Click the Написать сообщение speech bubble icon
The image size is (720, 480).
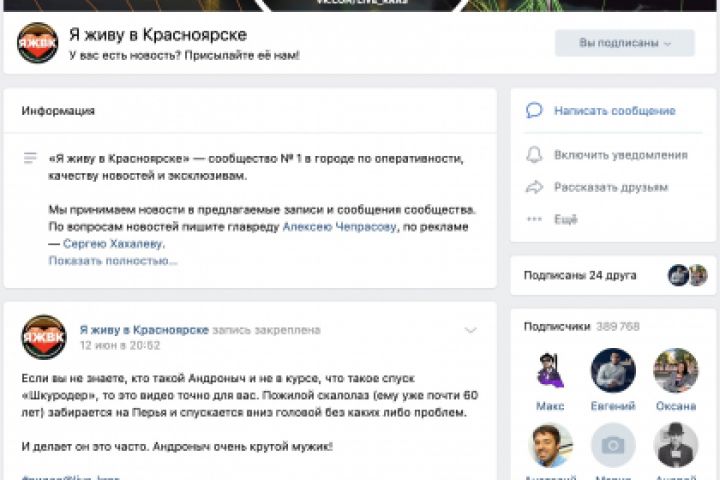click(x=534, y=111)
